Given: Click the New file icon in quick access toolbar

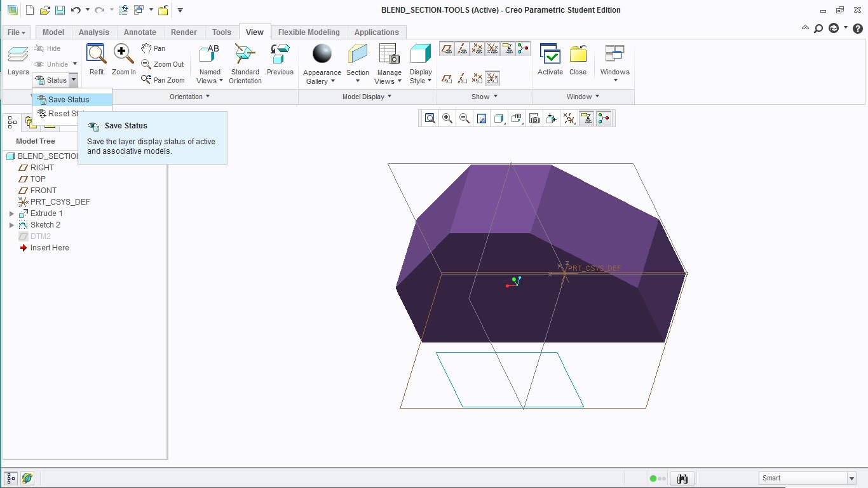Looking at the screenshot, I should click(30, 10).
